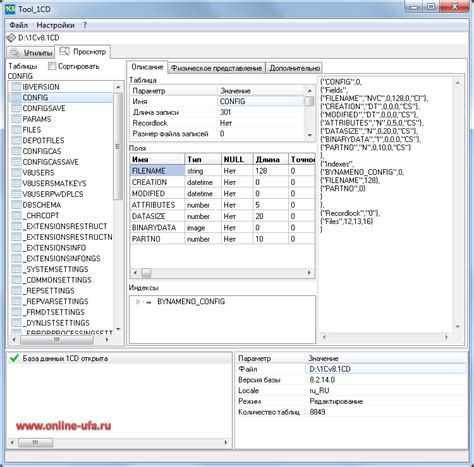Click the Tool_1CD application icon in title bar
This screenshot has height=467, width=474.
click(10, 9)
